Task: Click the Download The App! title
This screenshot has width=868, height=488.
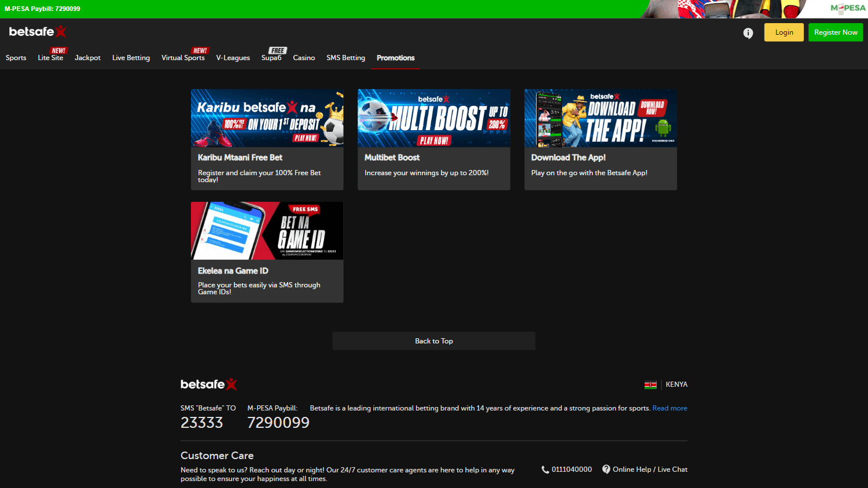Action: click(x=568, y=157)
